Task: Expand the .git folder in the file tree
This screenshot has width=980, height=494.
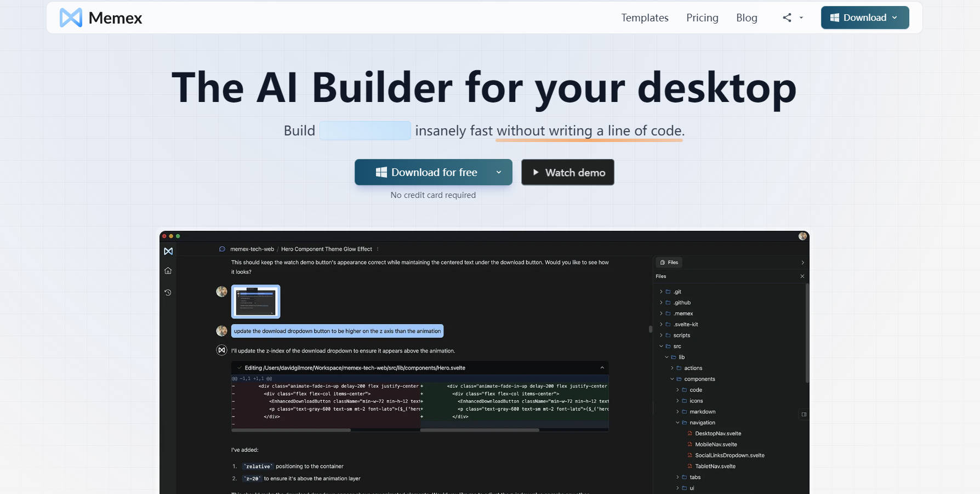Action: click(x=661, y=292)
